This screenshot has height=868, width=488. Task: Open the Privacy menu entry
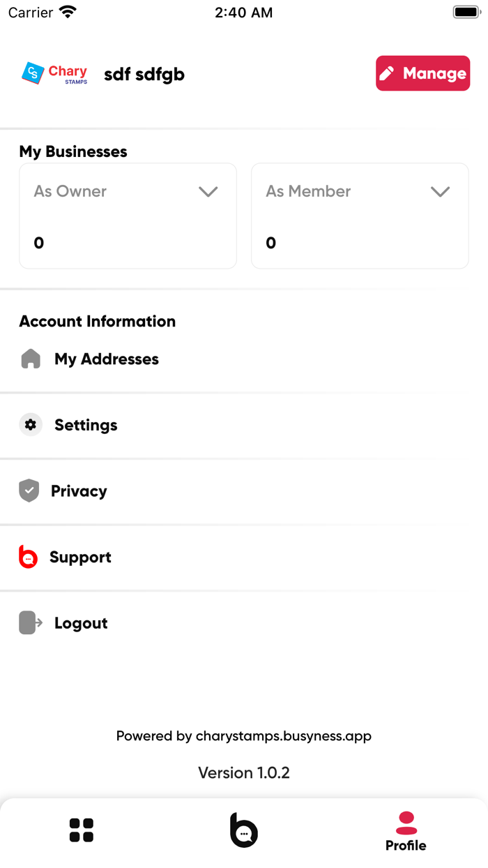click(x=79, y=491)
